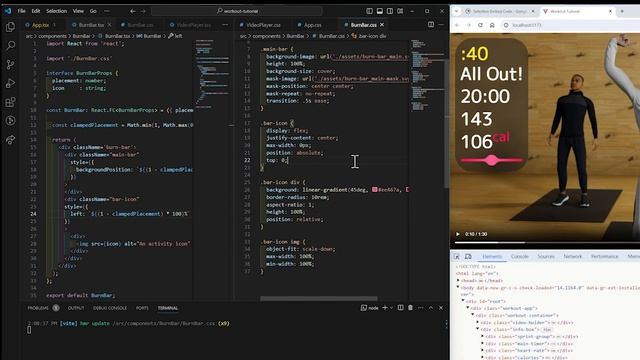Open the File menu
The height and width of the screenshot is (360, 640).
[22, 11]
